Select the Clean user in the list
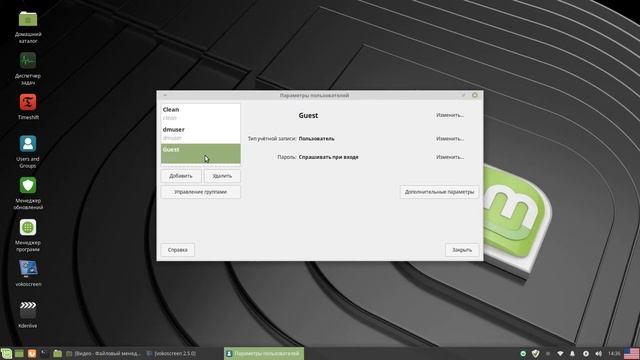The height and width of the screenshot is (360, 640). coord(200,113)
